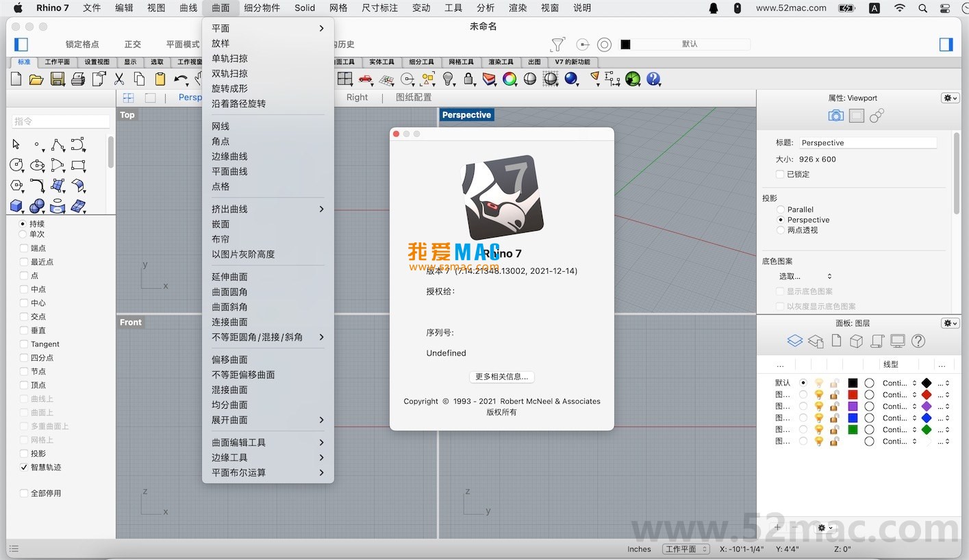Open the viewport properties gear dropdown
969x560 pixels.
tap(949, 98)
